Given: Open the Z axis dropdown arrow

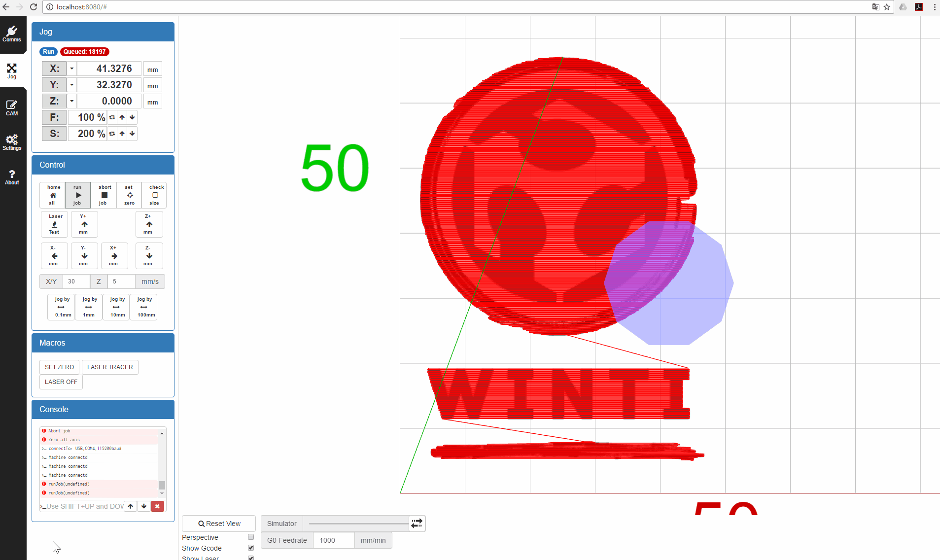Looking at the screenshot, I should (x=72, y=101).
